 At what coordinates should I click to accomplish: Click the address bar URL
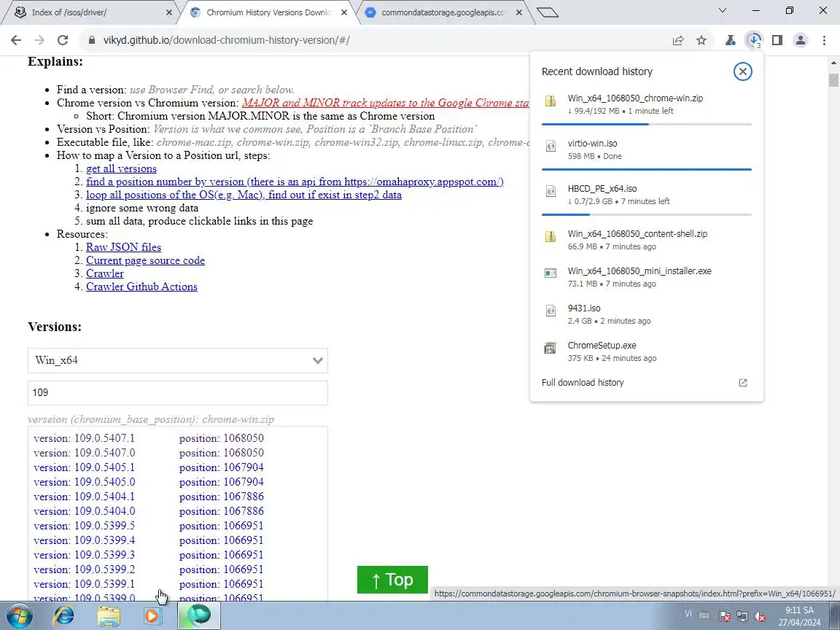226,40
